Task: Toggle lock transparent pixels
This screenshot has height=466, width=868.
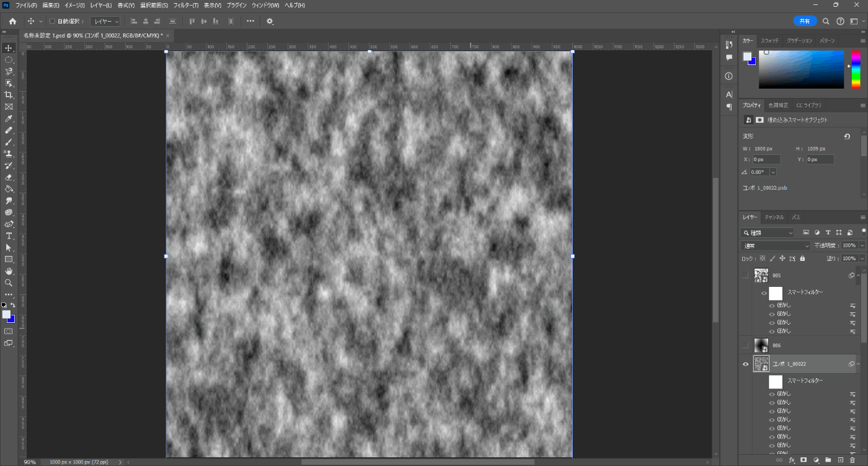Action: (x=763, y=258)
